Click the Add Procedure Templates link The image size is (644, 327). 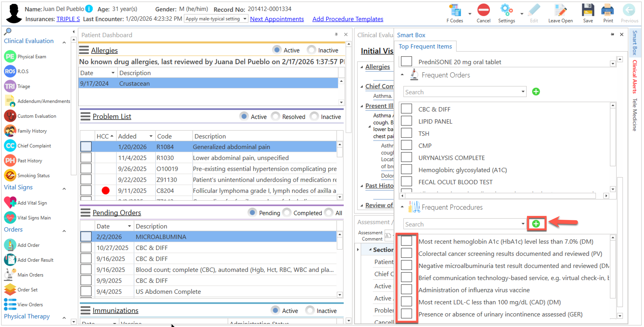[x=347, y=19]
